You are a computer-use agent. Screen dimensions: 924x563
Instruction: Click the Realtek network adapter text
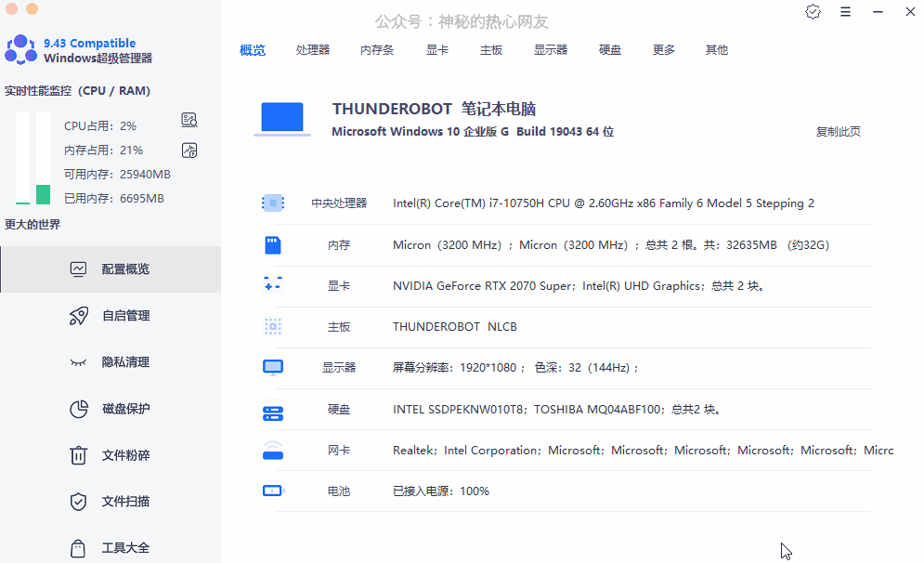click(x=643, y=451)
